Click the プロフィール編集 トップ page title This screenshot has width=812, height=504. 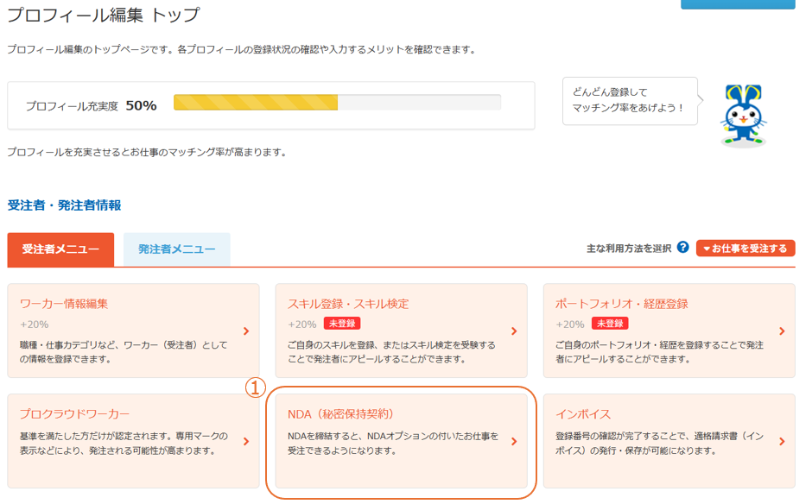104,15
